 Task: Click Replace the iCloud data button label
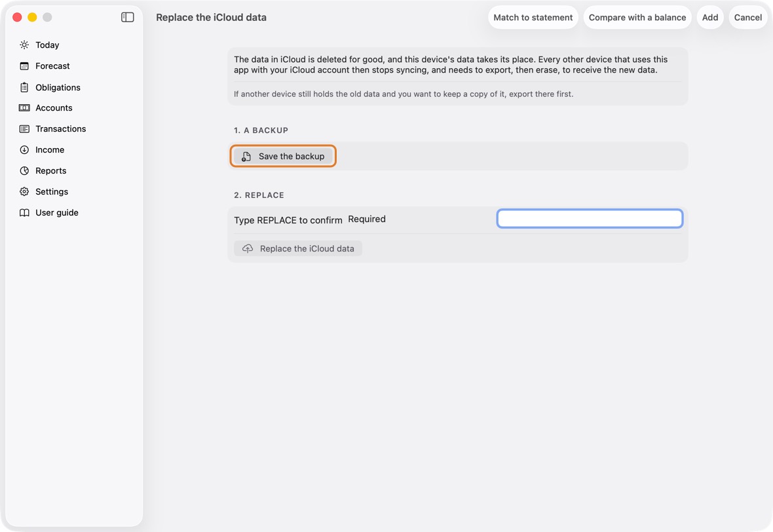307,248
